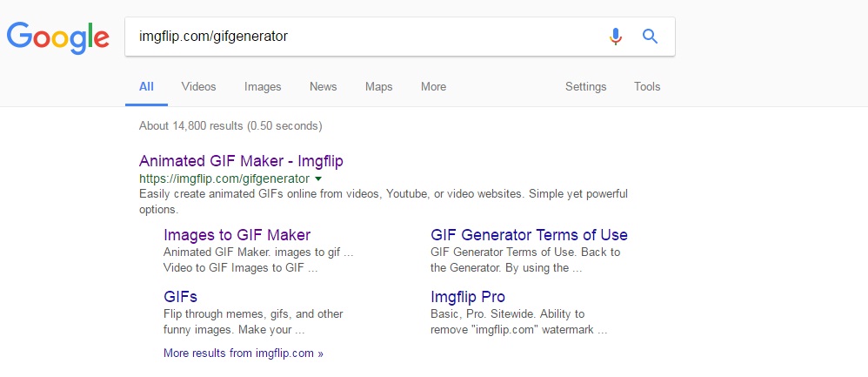Open Animated GIF Maker - Imgflip result
The image size is (868, 377).
[242, 161]
